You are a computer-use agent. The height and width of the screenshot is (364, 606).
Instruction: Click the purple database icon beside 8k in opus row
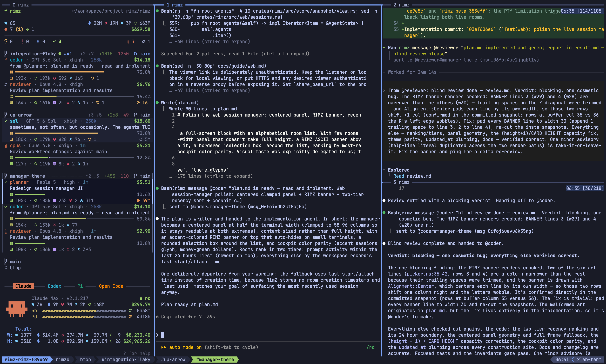[x=55, y=164]
